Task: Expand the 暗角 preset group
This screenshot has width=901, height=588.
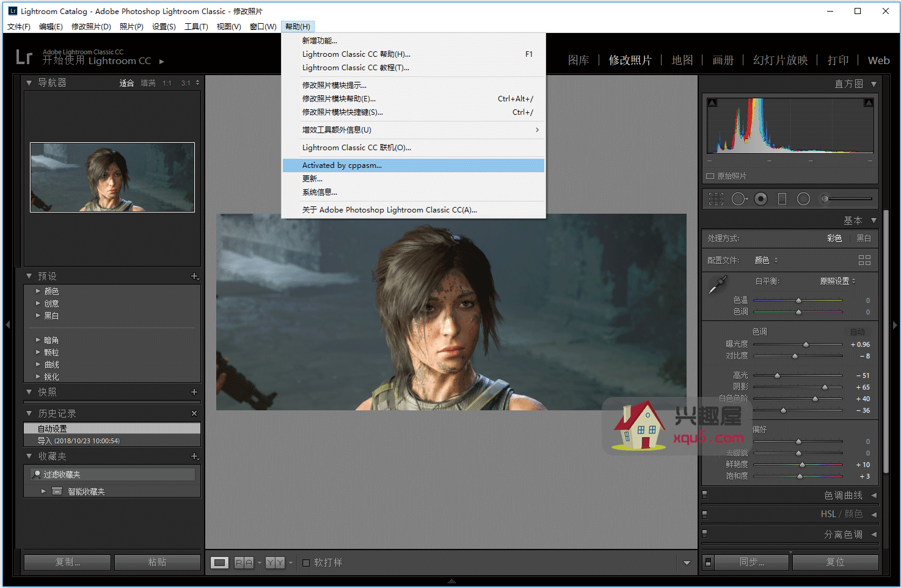Action: coord(38,340)
